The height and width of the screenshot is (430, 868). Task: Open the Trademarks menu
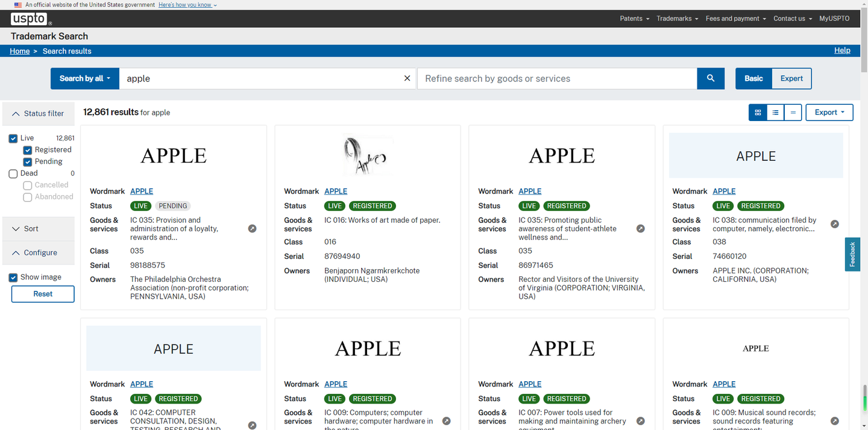[x=677, y=19]
